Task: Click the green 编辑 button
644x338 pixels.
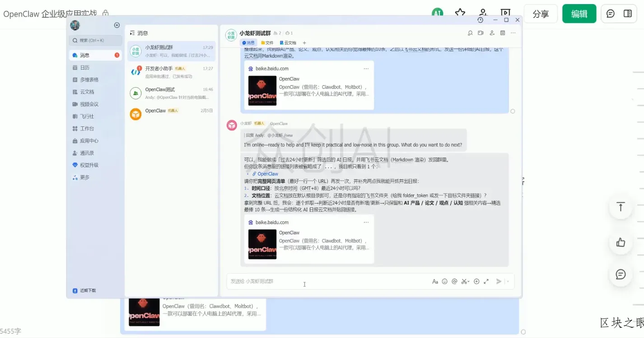Action: coord(579,14)
